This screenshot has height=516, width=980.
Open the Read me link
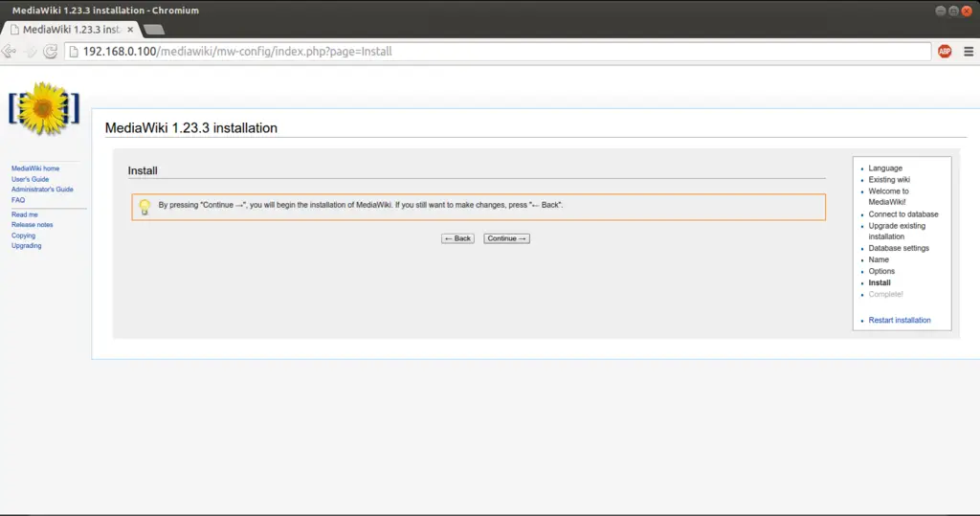(x=24, y=214)
